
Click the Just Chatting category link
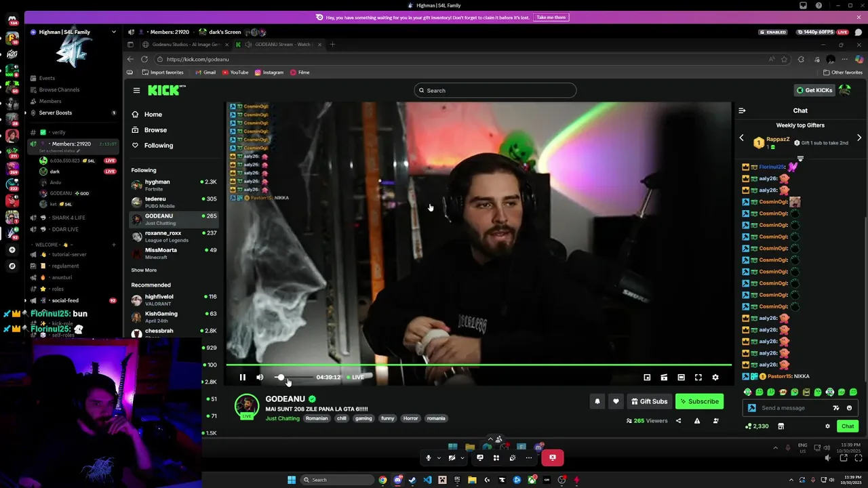point(282,418)
